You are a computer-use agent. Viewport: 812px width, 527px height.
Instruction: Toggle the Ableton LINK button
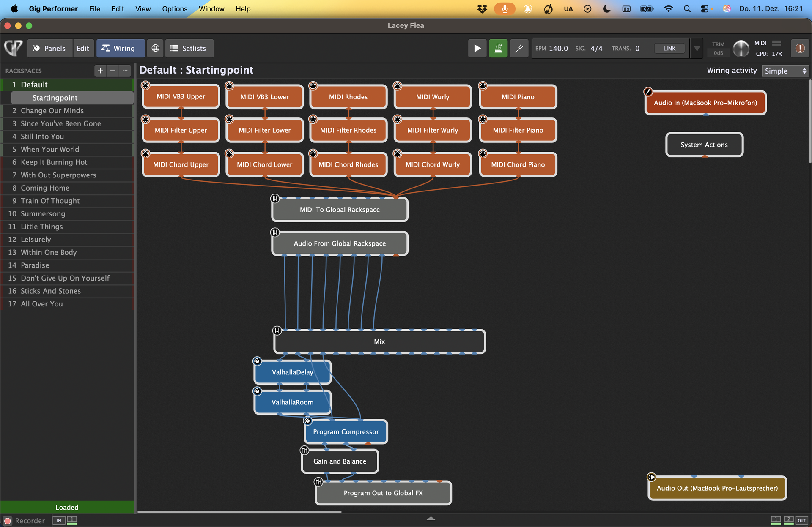pyautogui.click(x=669, y=49)
